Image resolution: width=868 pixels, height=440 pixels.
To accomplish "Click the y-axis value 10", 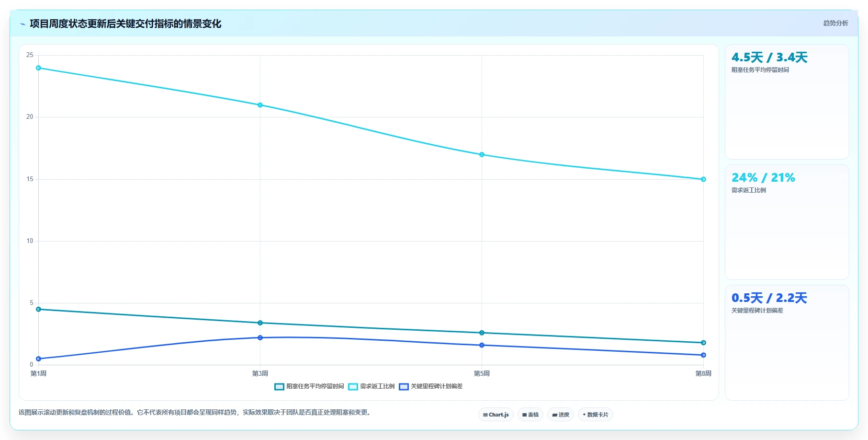I will pyautogui.click(x=30, y=241).
